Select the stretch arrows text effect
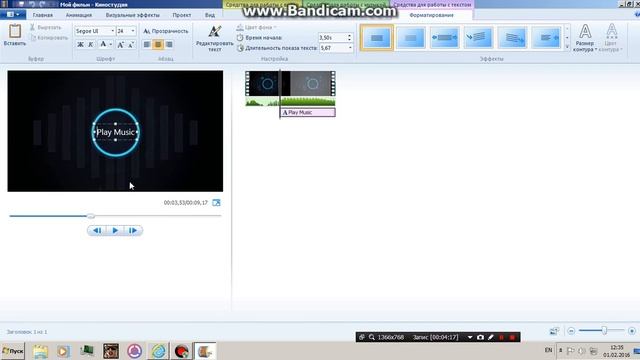 (444, 38)
